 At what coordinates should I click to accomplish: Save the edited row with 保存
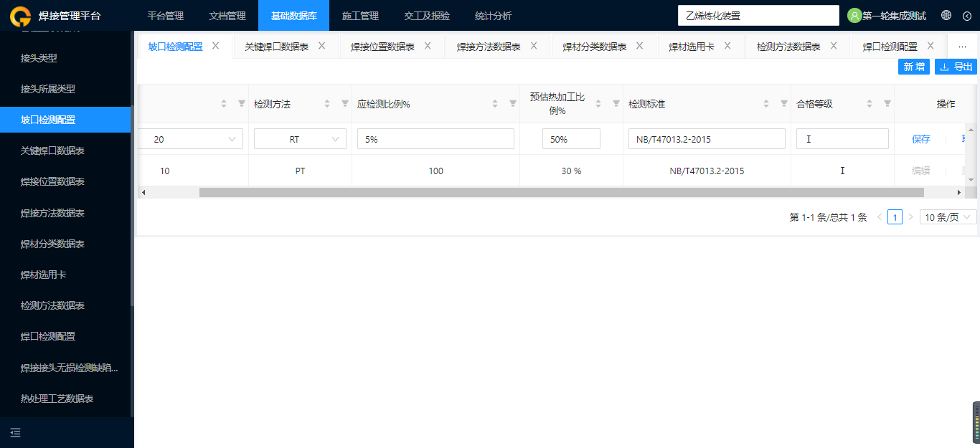[x=921, y=139]
